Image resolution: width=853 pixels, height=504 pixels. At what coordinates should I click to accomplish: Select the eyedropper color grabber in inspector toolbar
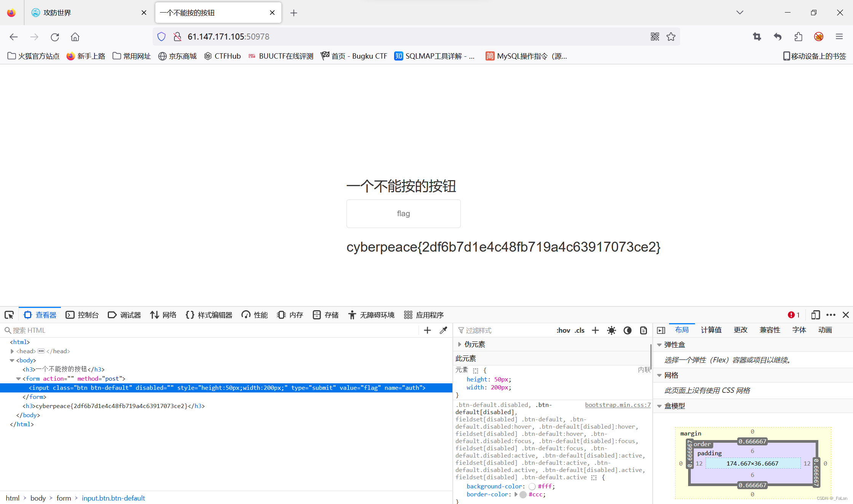click(x=443, y=330)
